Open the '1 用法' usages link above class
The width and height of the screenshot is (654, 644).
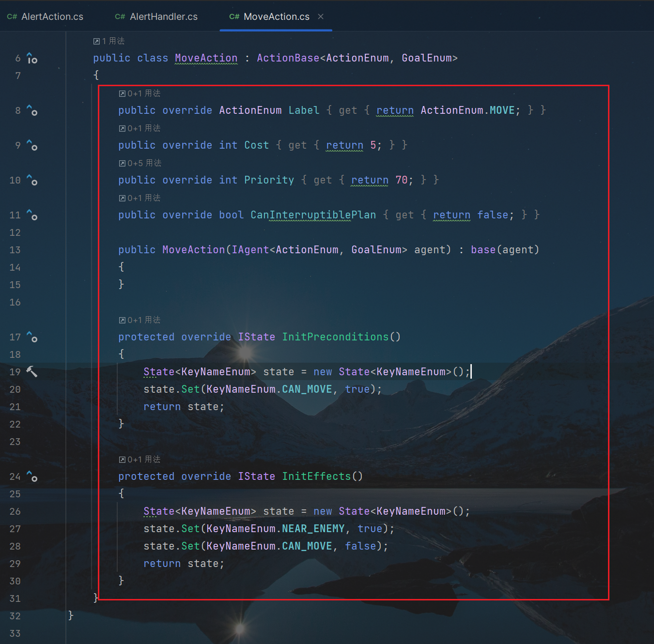pyautogui.click(x=109, y=41)
